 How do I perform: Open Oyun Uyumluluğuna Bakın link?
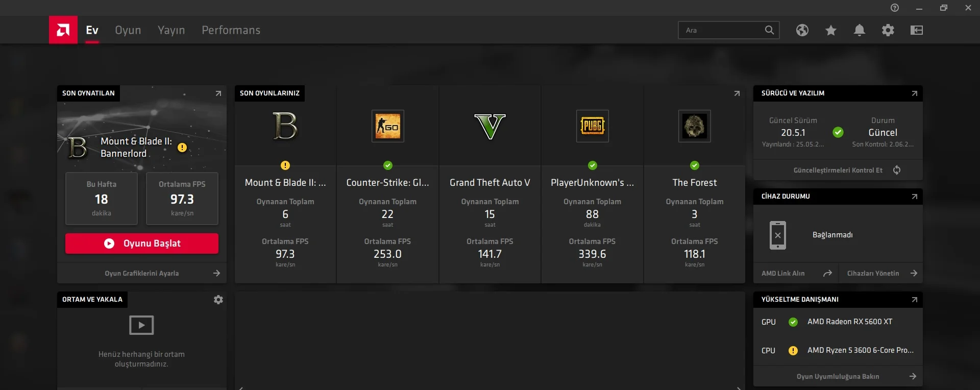838,376
